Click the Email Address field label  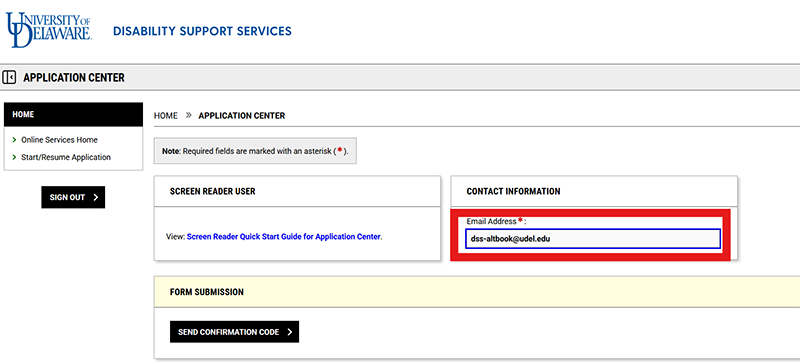496,222
